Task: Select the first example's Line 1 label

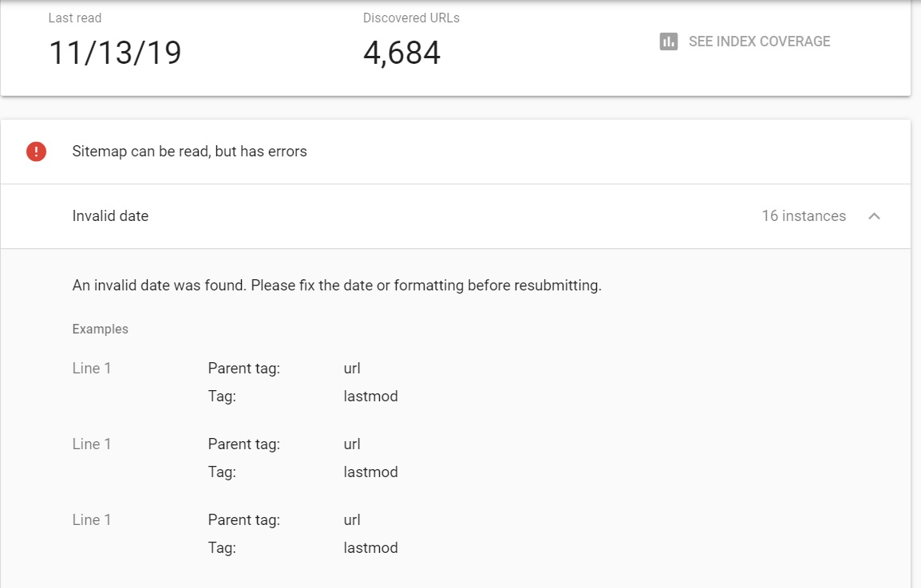Action: click(x=92, y=369)
